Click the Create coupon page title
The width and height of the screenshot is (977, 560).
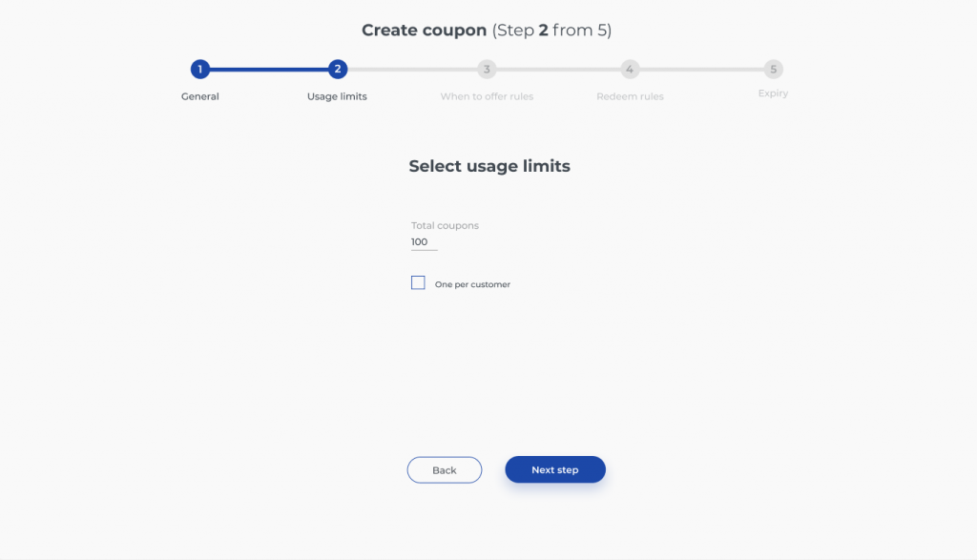[x=487, y=30]
